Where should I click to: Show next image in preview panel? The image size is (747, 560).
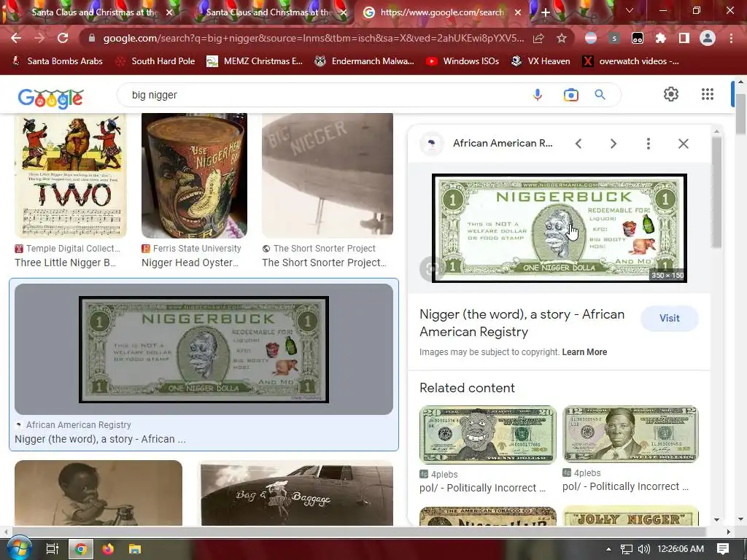(x=613, y=144)
